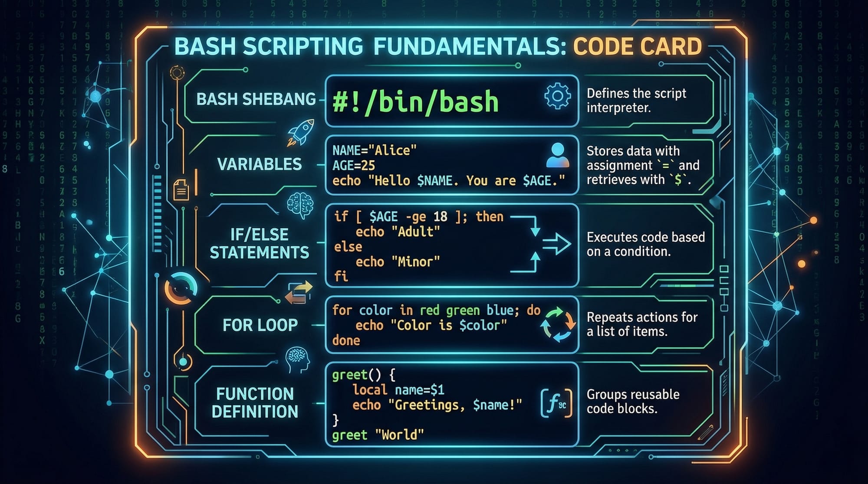Image resolution: width=868 pixels, height=484 pixels.
Task: Click the circular gauge ring icon on the left
Action: click(181, 288)
